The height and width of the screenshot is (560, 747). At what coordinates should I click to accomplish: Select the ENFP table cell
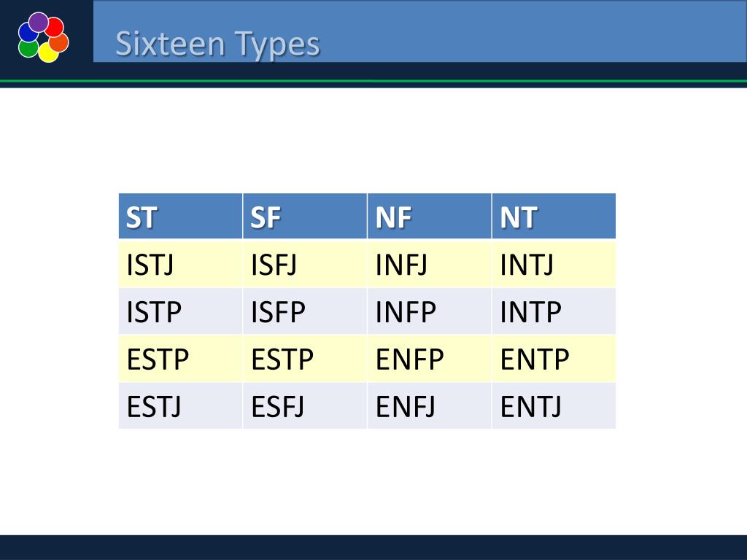(x=429, y=359)
